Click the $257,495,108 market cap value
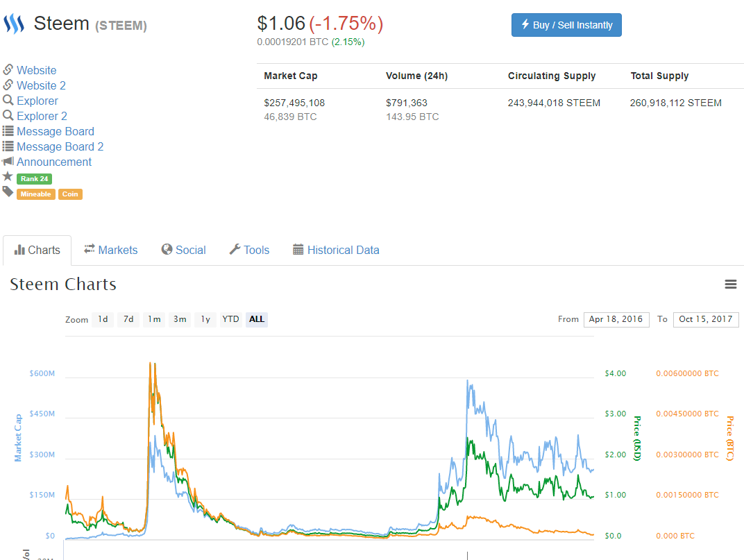Image resolution: width=744 pixels, height=560 pixels. (x=294, y=103)
